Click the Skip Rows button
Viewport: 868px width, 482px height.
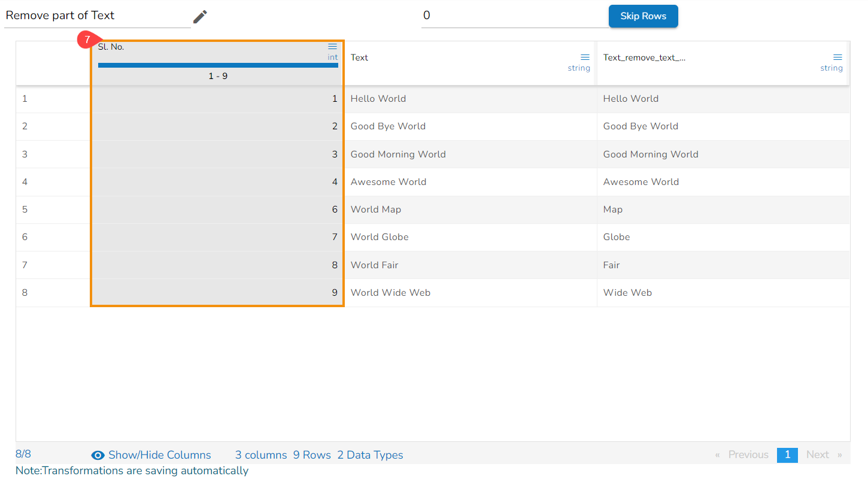[x=643, y=16]
